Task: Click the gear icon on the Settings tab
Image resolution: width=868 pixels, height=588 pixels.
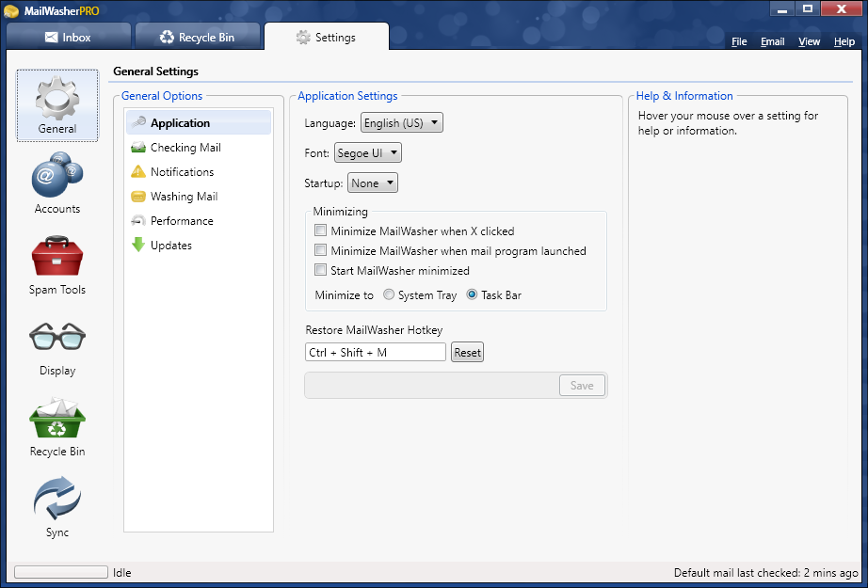Action: pos(303,37)
